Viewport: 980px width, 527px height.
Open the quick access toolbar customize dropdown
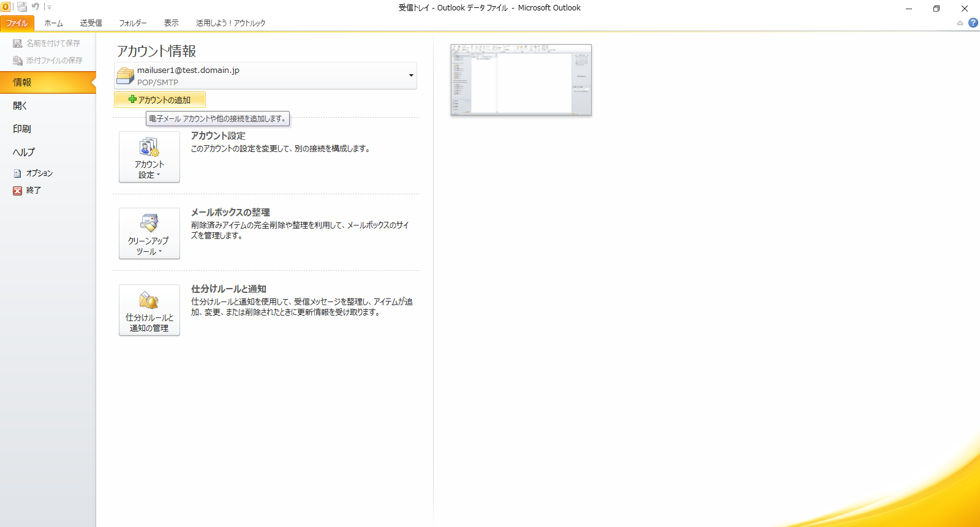click(49, 7)
